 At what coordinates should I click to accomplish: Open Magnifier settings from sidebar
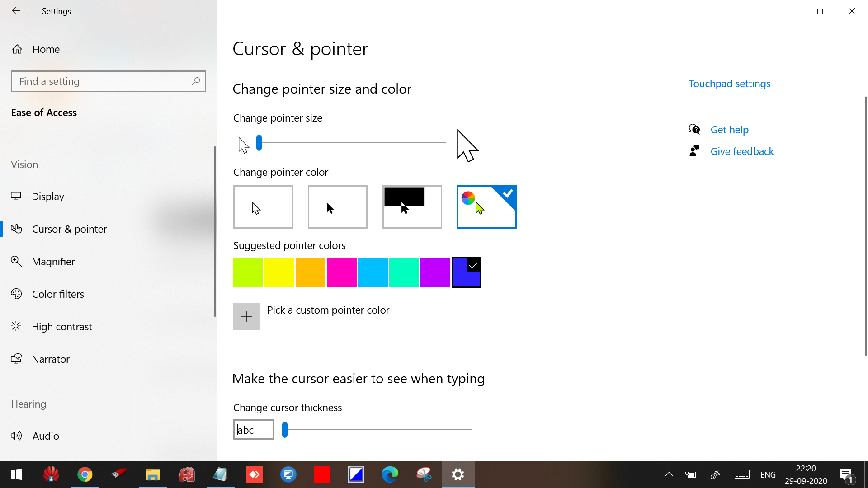point(53,261)
